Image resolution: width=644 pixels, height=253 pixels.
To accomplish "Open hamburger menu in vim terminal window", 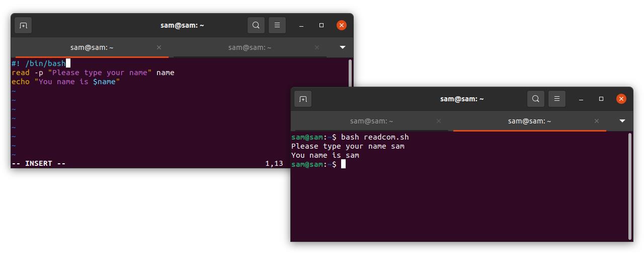I will click(x=277, y=25).
